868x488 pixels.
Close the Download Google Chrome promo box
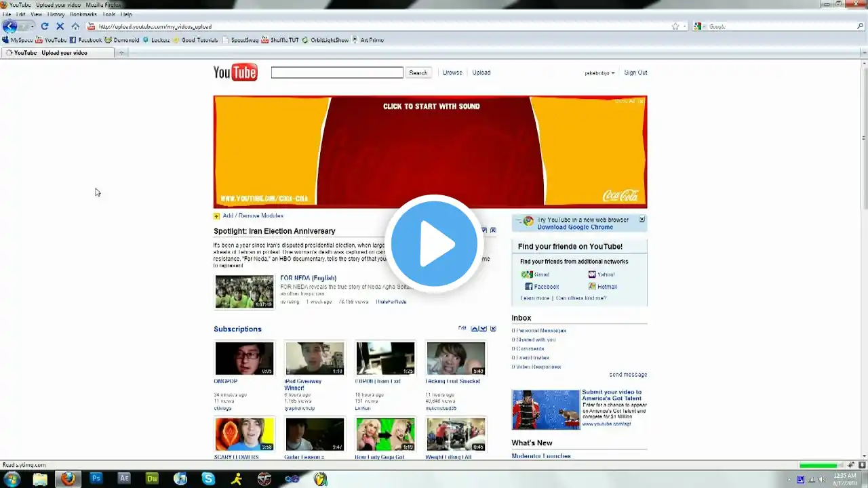click(642, 220)
